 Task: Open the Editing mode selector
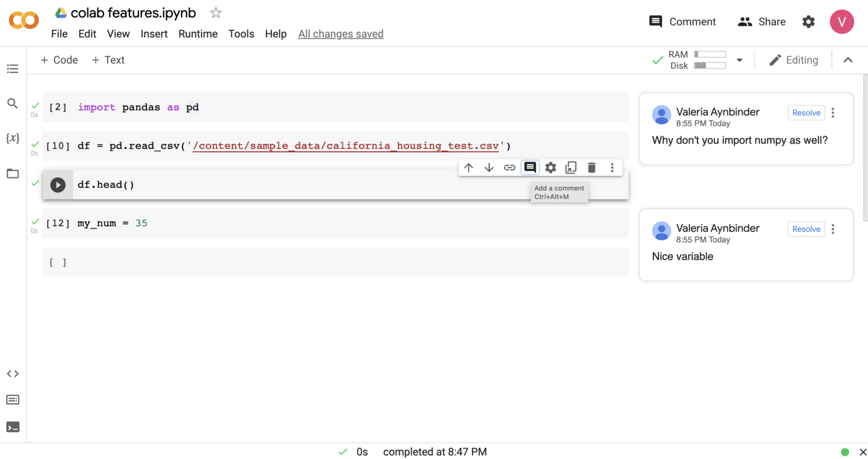pos(794,60)
